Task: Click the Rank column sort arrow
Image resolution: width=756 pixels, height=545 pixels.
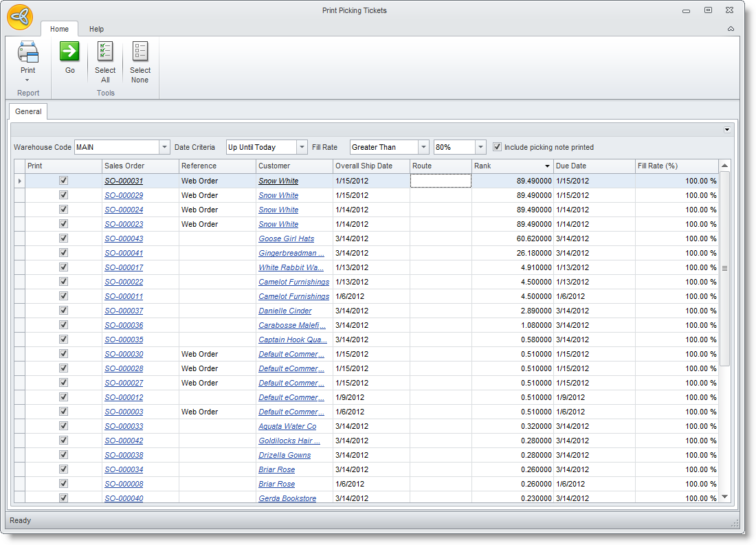Action: pyautogui.click(x=548, y=166)
